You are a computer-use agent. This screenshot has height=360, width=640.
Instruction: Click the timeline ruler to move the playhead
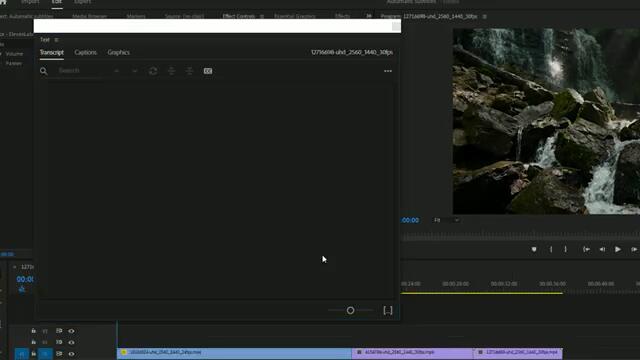click(x=520, y=284)
